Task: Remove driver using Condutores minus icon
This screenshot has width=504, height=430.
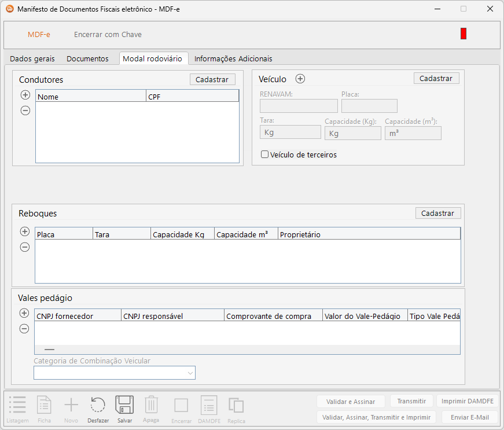Action: click(25, 111)
